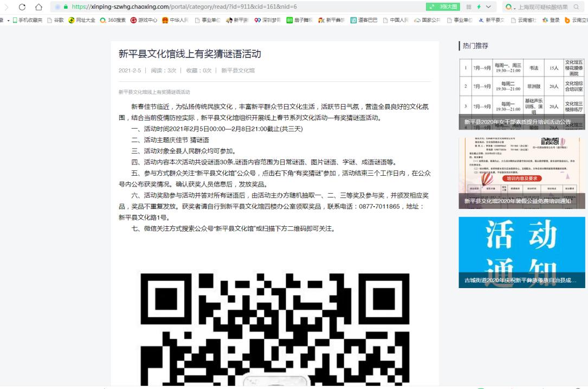The height and width of the screenshot is (389, 588).
Task: Click the publish date 2021-2-5
Action: (130, 70)
